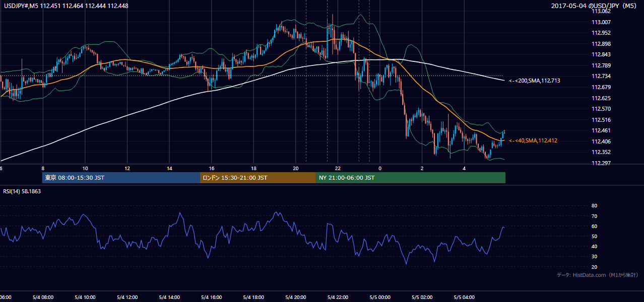Viewport: 644px width, 302px height.
Task: Click the 112.516 price axis value
Action: (601, 120)
